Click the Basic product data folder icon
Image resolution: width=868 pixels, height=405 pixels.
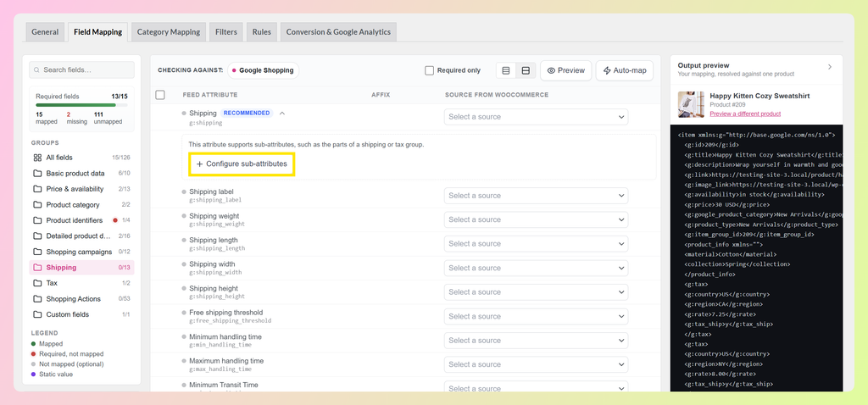coord(37,173)
